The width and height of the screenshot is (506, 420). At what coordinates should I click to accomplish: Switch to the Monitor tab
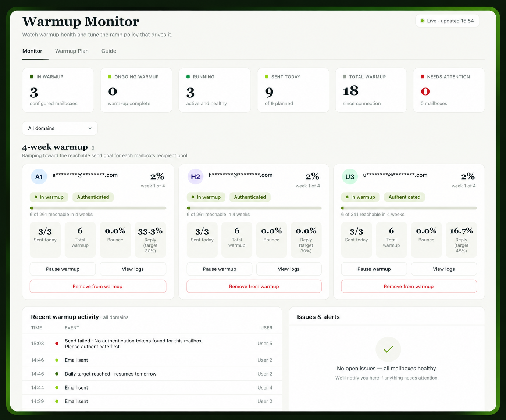tap(32, 51)
